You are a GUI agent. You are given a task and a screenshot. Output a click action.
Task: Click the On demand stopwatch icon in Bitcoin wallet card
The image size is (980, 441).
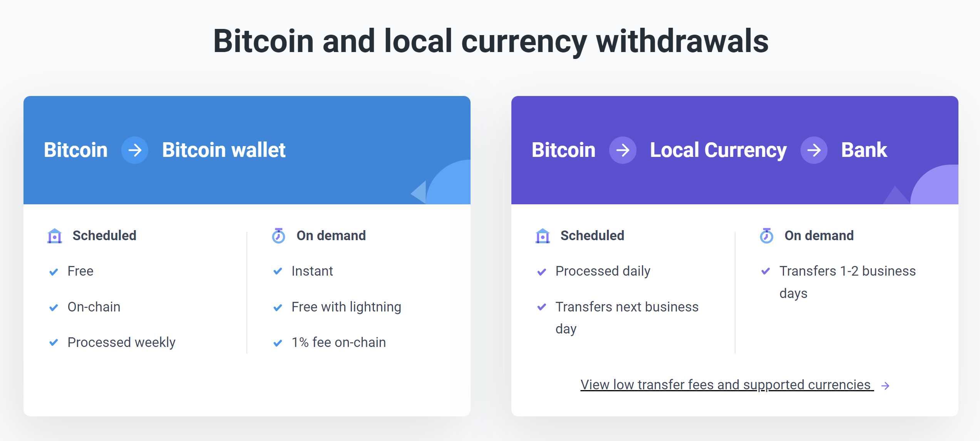[x=278, y=236]
